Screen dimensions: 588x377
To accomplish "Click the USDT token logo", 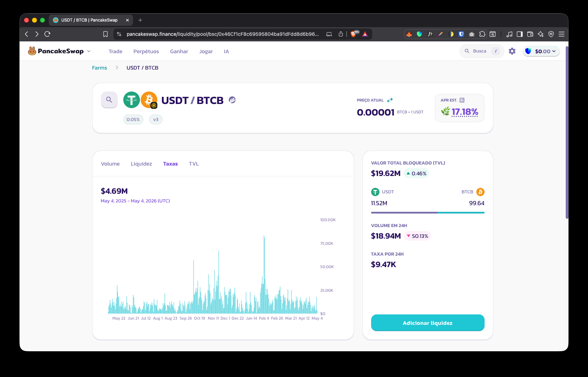I will coord(132,100).
